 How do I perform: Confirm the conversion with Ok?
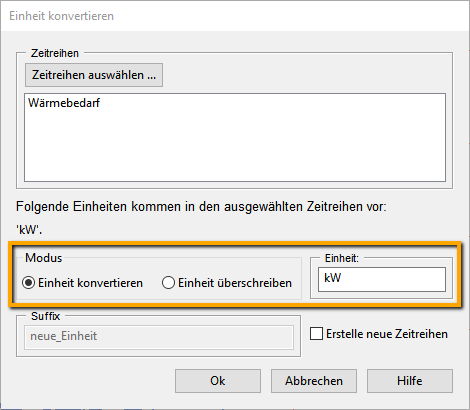coord(218,381)
